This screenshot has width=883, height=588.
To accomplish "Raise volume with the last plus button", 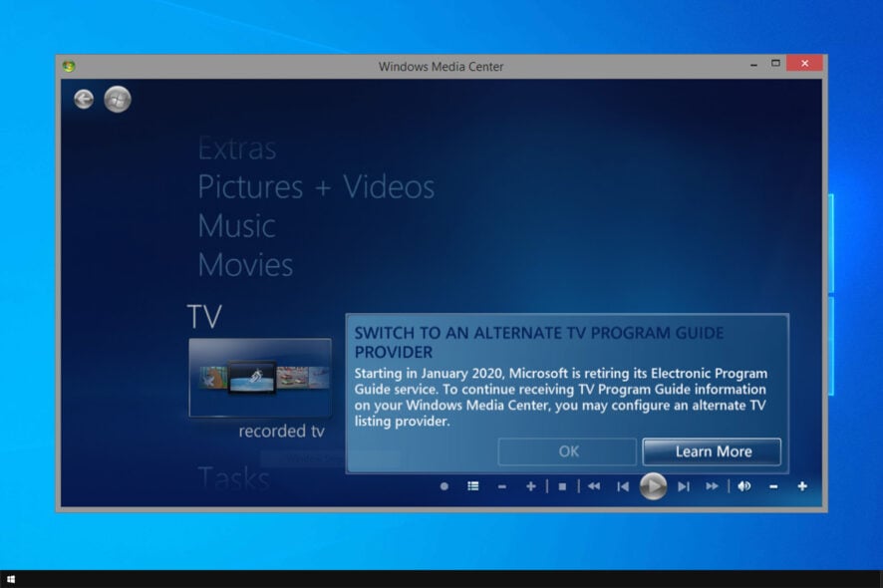I will 802,486.
